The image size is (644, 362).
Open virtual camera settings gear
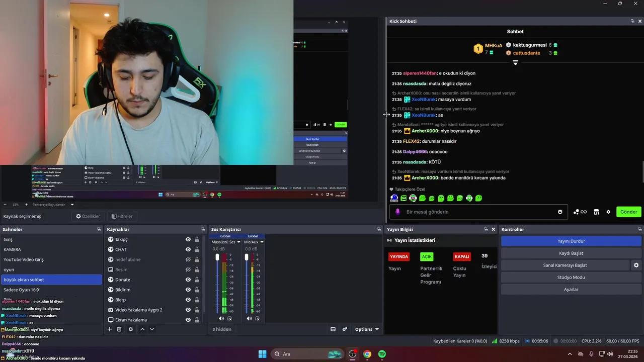coord(636,265)
